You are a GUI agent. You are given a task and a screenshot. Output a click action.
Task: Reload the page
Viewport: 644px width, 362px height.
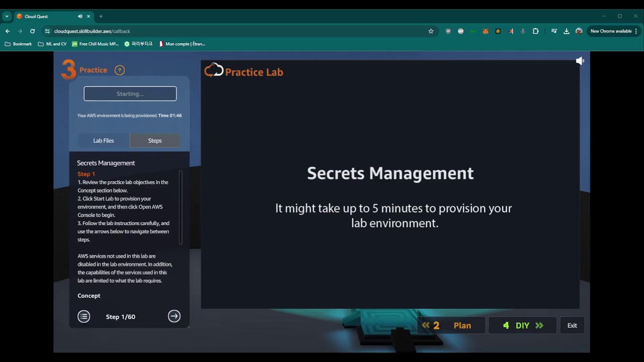33,31
